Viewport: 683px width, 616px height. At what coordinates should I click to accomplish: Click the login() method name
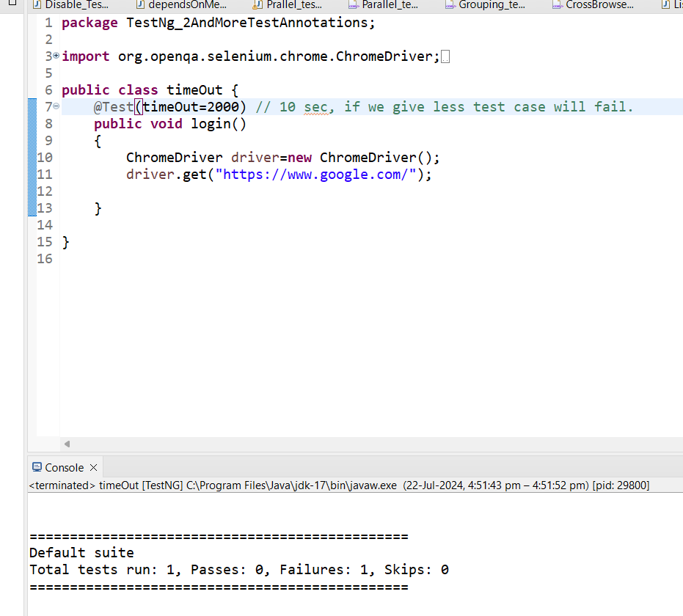(x=218, y=124)
